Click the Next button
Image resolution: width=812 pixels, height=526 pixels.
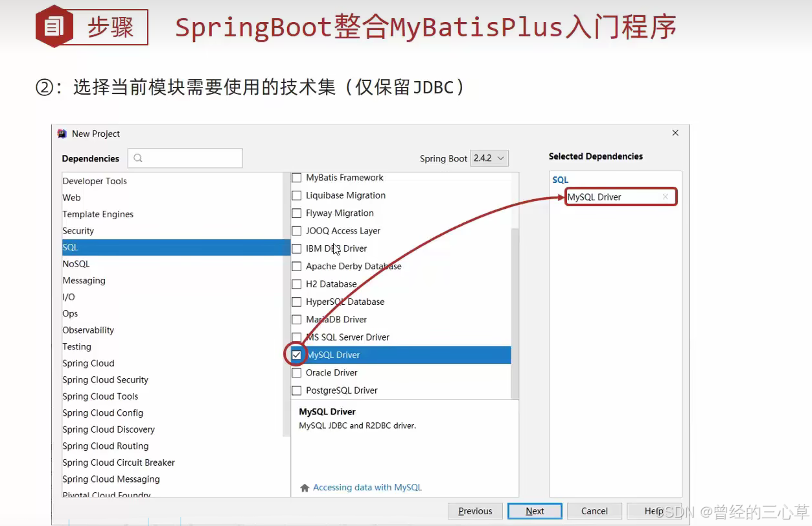point(535,511)
